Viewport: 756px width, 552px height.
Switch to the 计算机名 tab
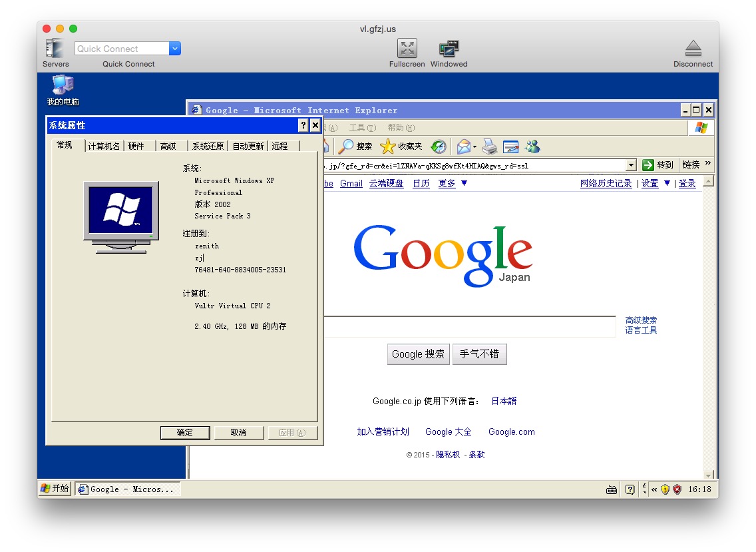click(x=104, y=146)
